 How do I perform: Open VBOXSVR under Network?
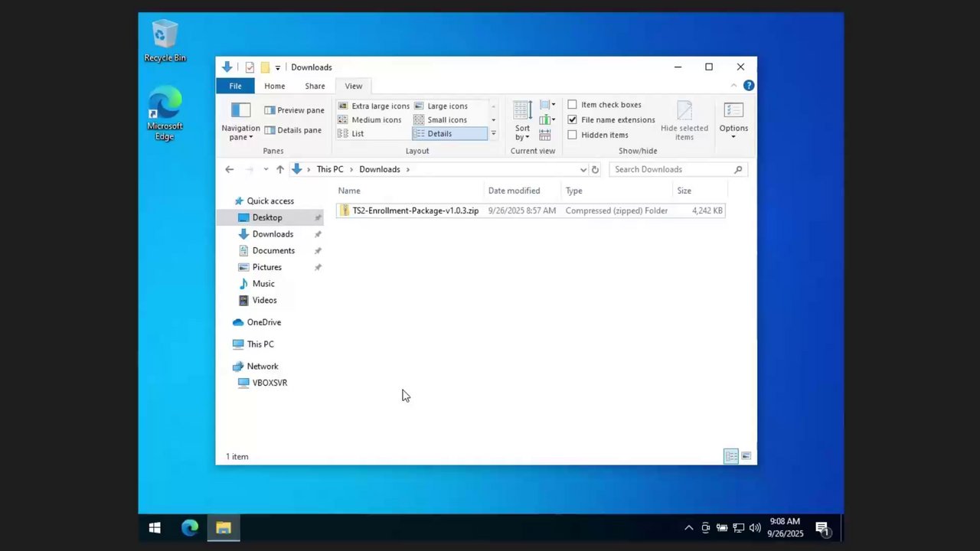click(x=269, y=383)
